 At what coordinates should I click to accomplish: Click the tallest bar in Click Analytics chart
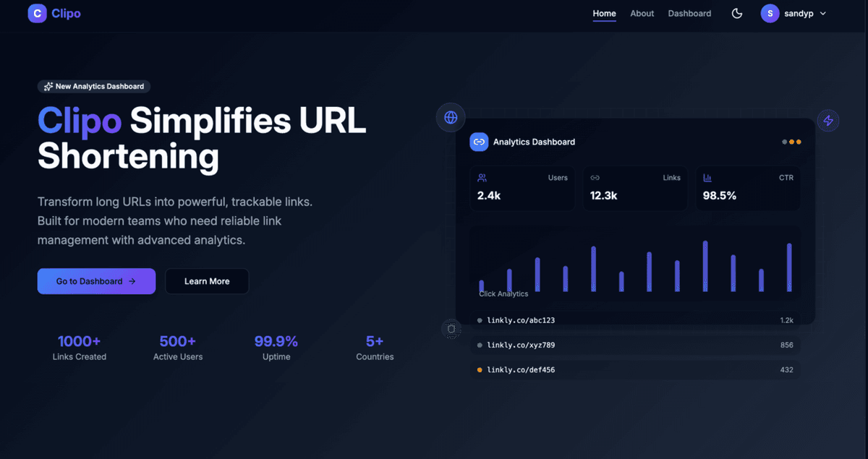point(705,266)
